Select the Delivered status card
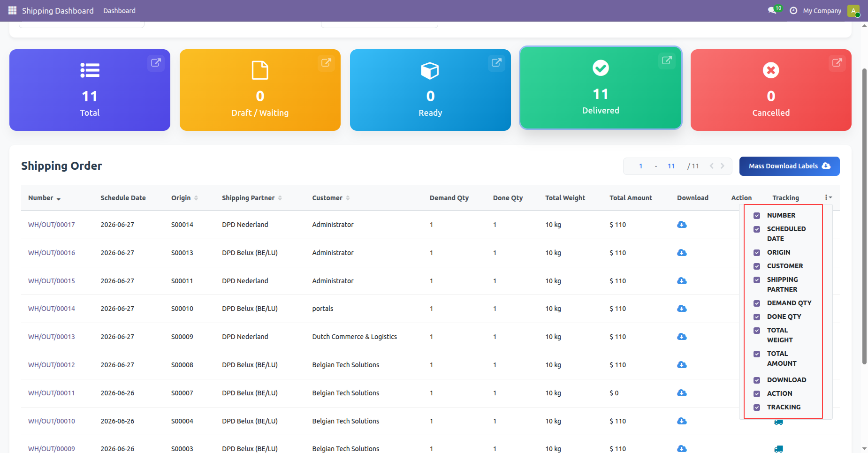Screen dimensions: 868x453 point(601,88)
